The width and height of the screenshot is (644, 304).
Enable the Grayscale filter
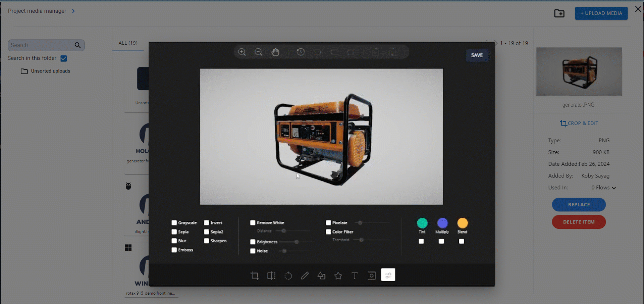[174, 222]
